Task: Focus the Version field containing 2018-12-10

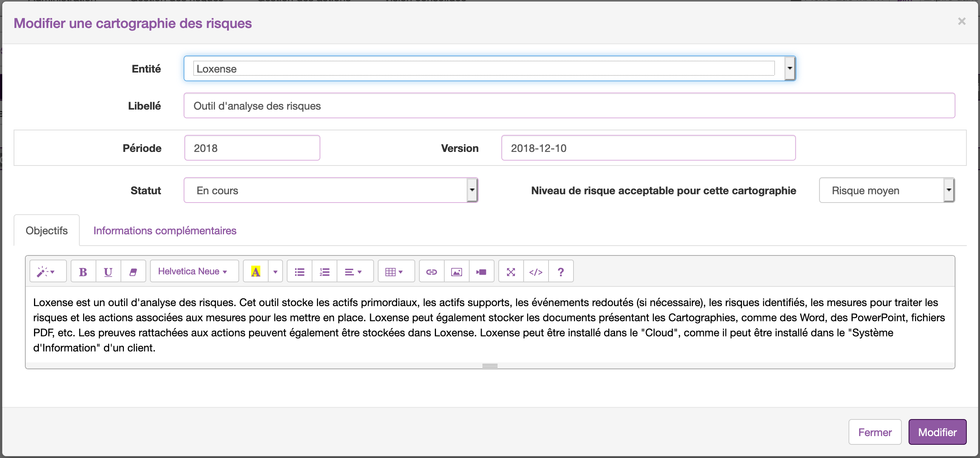Action: tap(648, 148)
